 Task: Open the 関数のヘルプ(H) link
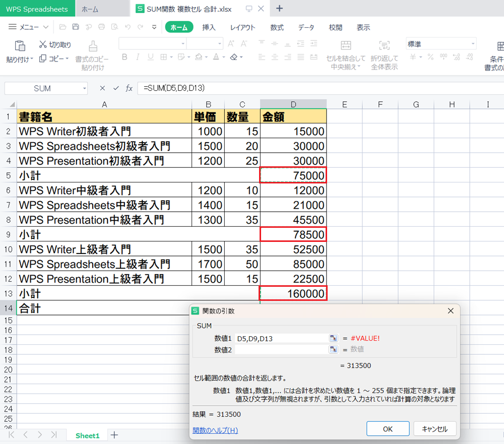tap(215, 430)
